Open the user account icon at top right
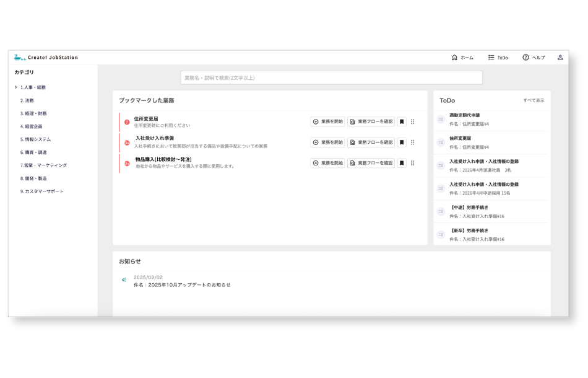The height and width of the screenshot is (378, 588). (560, 57)
